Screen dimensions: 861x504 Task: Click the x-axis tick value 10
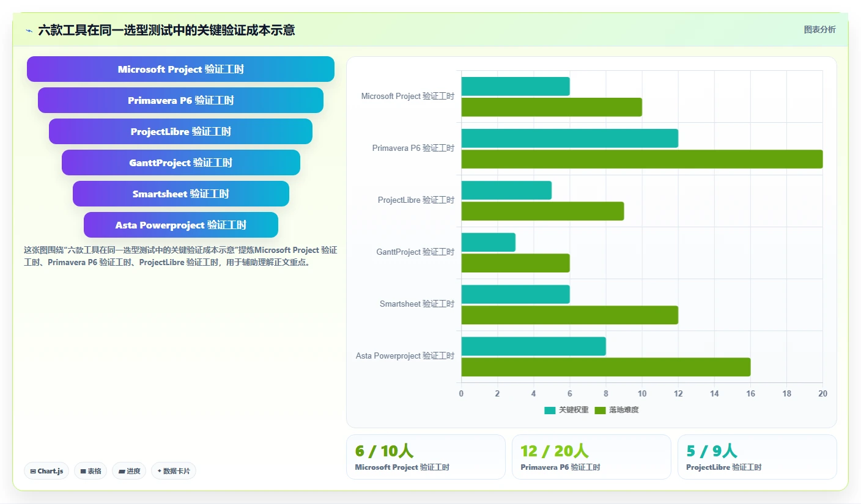(x=642, y=393)
